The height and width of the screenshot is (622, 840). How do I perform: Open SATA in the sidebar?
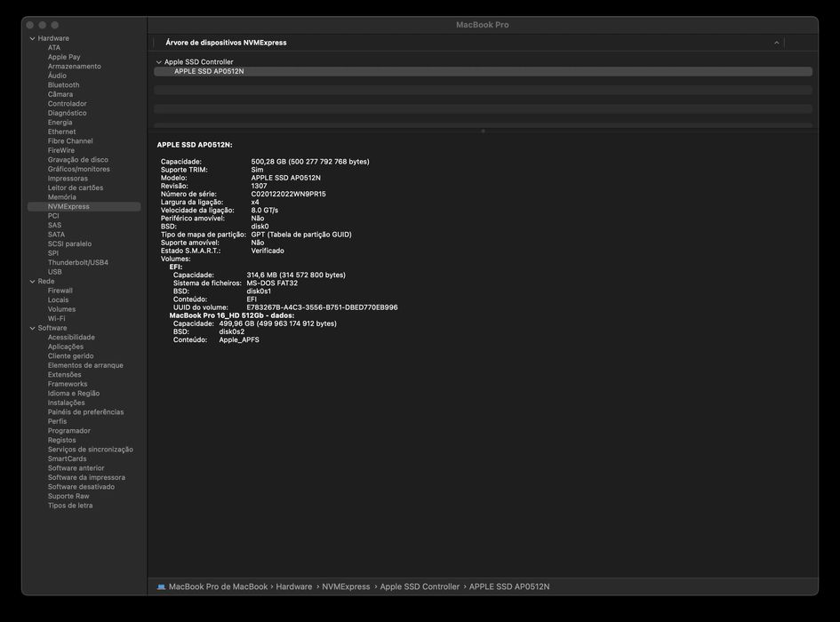(x=56, y=235)
